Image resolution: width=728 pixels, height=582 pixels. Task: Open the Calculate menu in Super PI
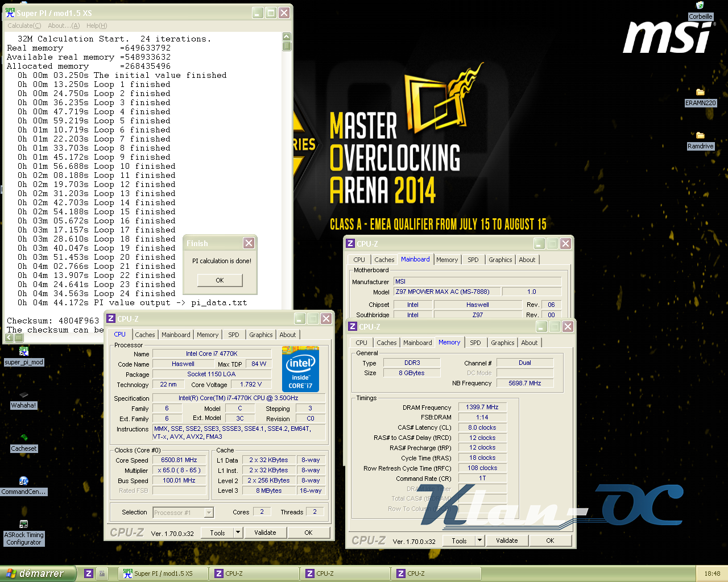pos(24,26)
